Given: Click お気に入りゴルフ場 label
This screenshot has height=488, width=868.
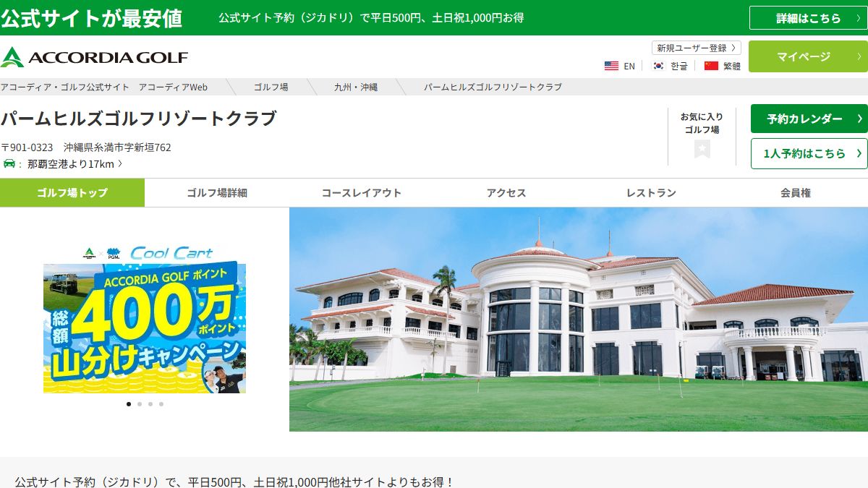Looking at the screenshot, I should 702,123.
